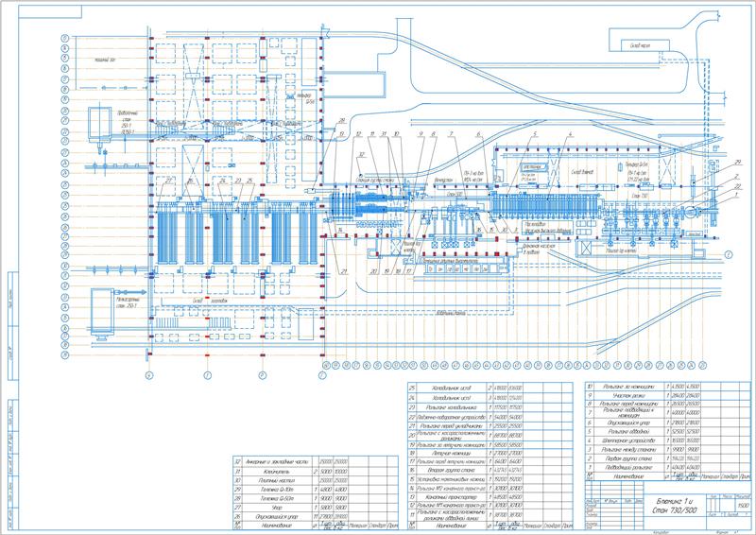This screenshot has height=535, width=756.
Task: Click the 'Машинный зал' room label
Action: point(105,60)
